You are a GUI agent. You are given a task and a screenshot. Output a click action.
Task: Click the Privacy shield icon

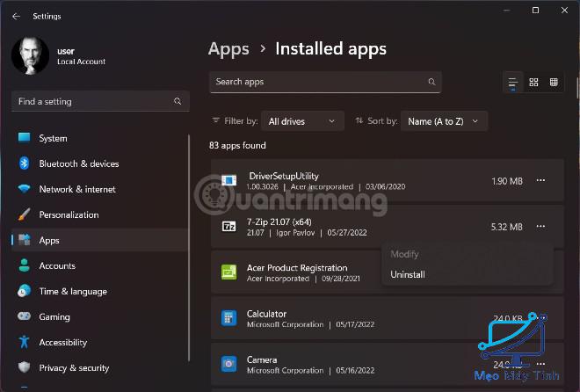24,367
